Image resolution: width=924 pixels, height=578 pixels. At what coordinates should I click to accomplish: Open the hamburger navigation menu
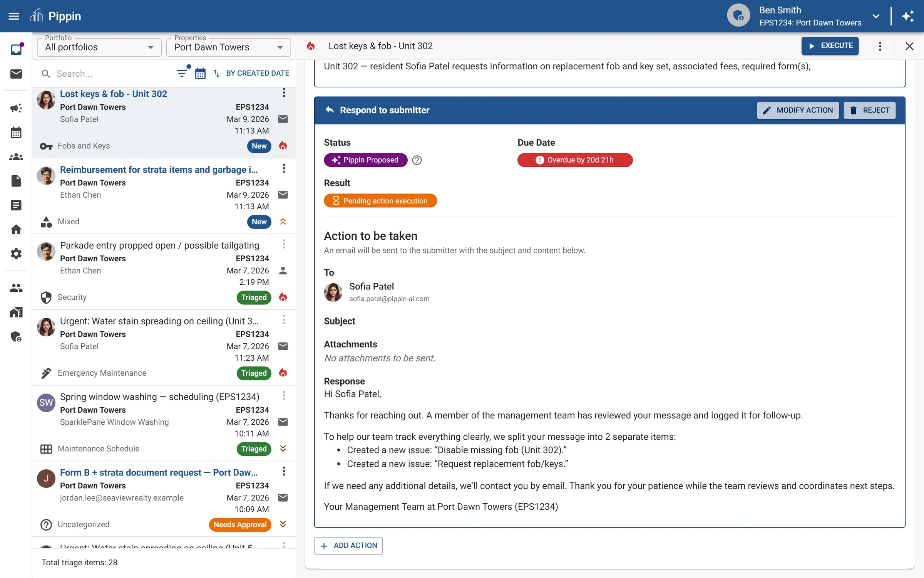tap(14, 16)
